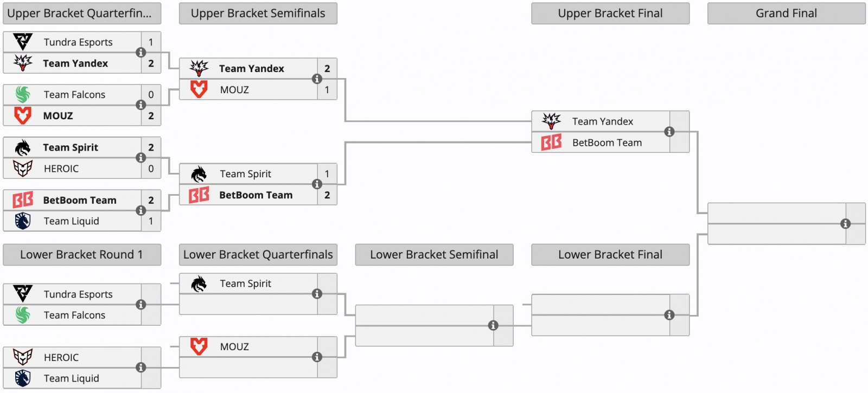
Task: Click the Grand Final match info icon
Action: [x=845, y=224]
